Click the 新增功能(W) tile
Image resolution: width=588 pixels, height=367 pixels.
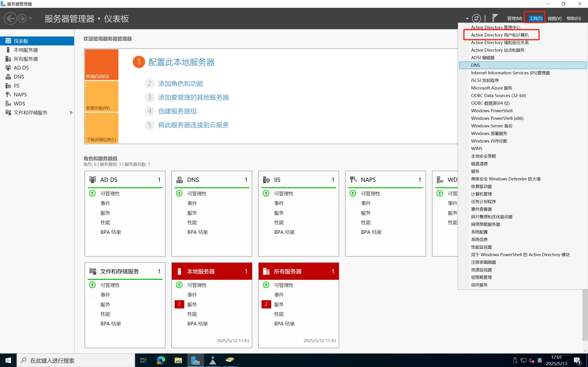pos(102,96)
